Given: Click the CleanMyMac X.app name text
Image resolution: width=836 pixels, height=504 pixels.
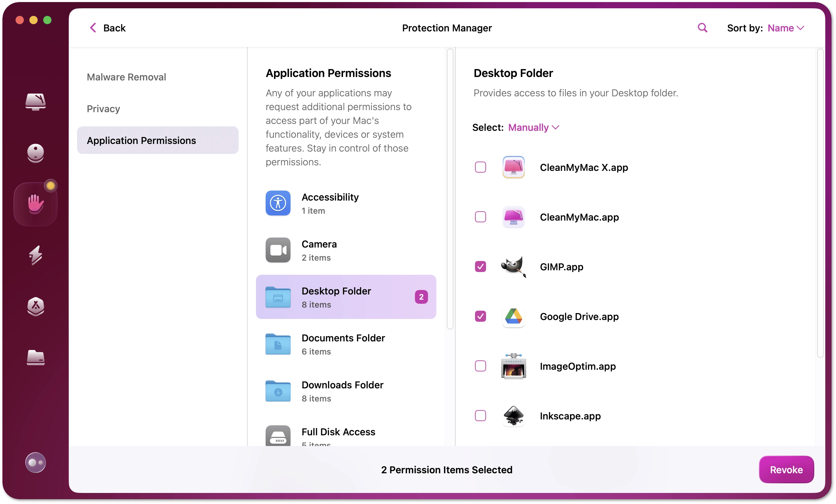Looking at the screenshot, I should 584,167.
